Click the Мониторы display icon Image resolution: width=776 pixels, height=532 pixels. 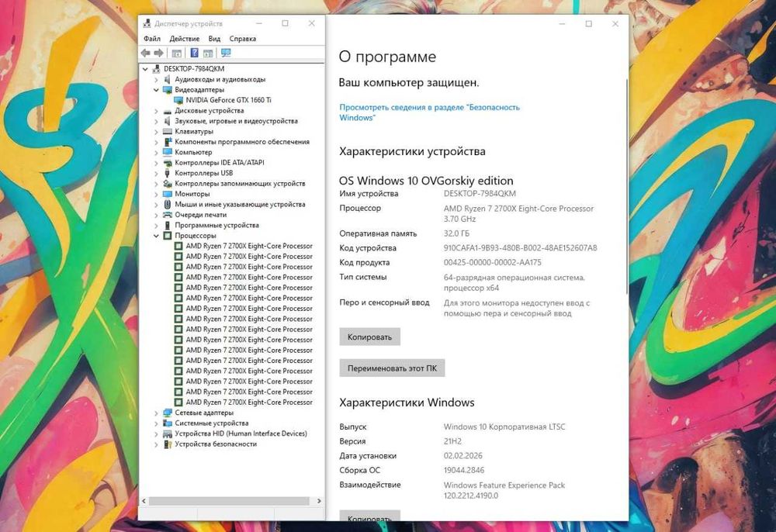click(x=168, y=194)
